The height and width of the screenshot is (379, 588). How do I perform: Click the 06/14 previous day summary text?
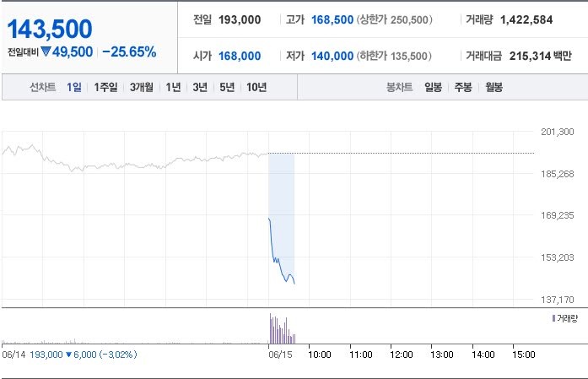coord(69,355)
